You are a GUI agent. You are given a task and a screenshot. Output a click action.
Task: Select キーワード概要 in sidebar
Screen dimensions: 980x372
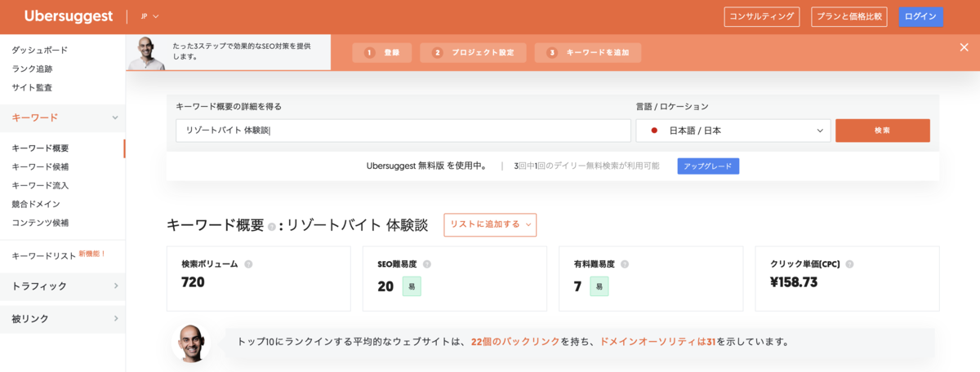coord(40,148)
